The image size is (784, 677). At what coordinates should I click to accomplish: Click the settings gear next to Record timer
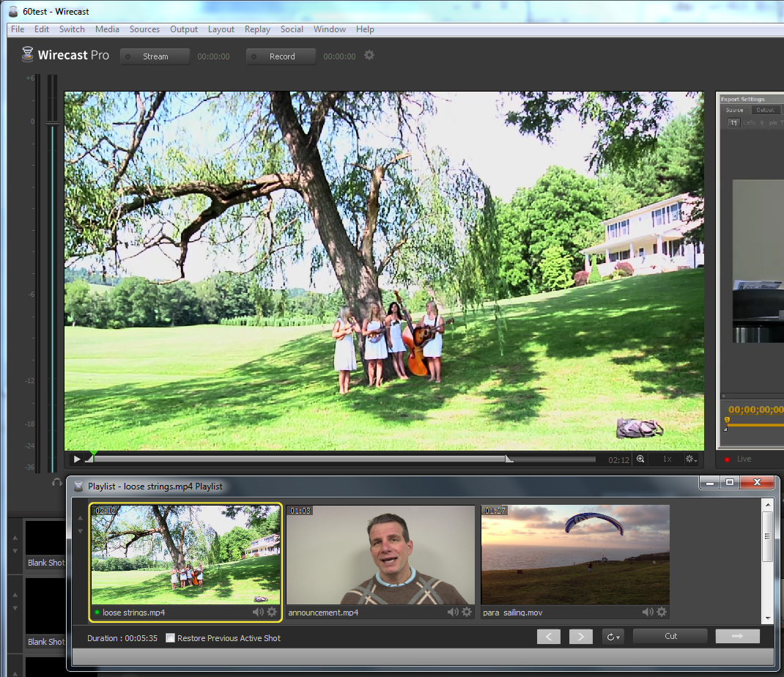369,56
